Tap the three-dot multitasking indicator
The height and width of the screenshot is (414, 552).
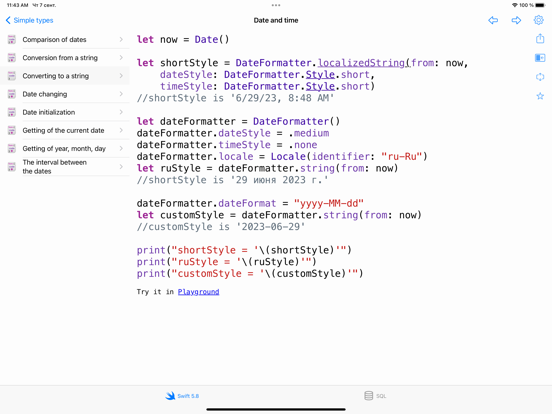pos(276,5)
